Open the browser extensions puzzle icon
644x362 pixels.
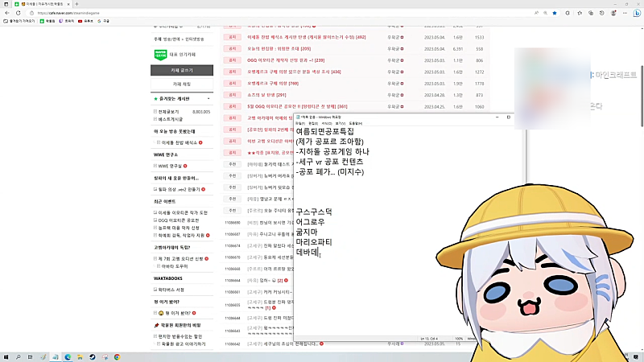click(x=567, y=14)
